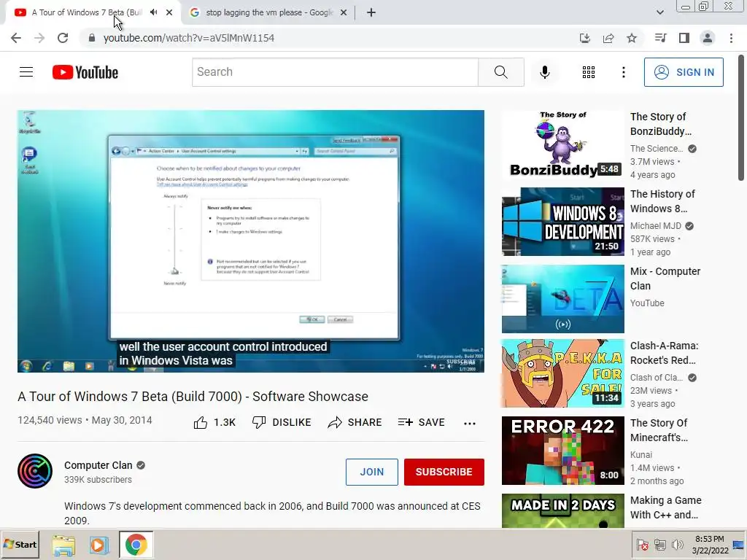747x560 pixels.
Task: Open the Action Center flag tray icon
Action: (642, 544)
